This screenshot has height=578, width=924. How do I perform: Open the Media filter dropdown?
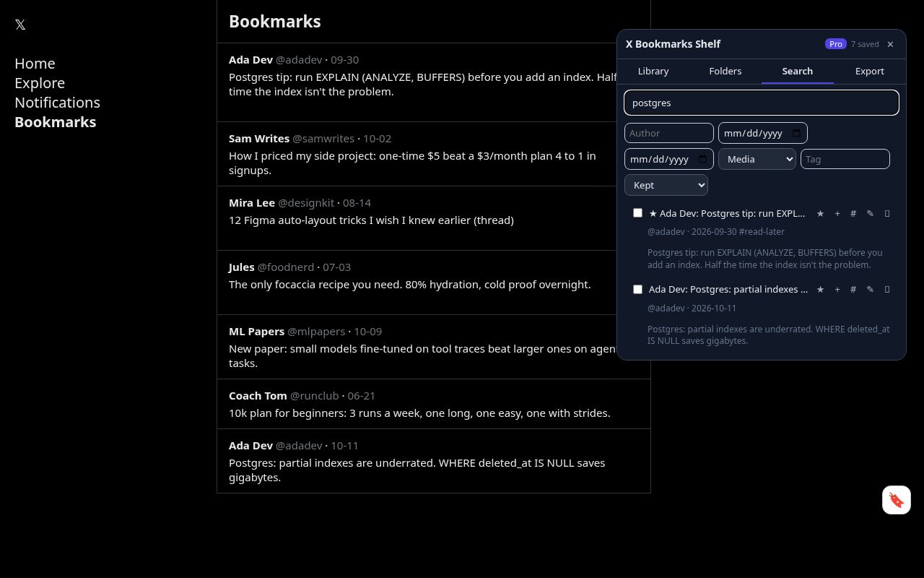click(x=757, y=159)
